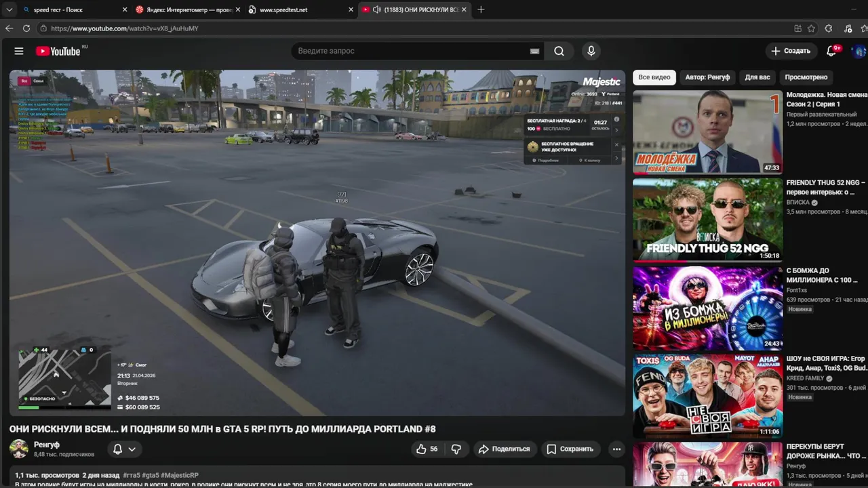Viewport: 868px width, 488px height.
Task: Open 'Молодежка. Новая смена' video thumbnail
Action: 707,132
